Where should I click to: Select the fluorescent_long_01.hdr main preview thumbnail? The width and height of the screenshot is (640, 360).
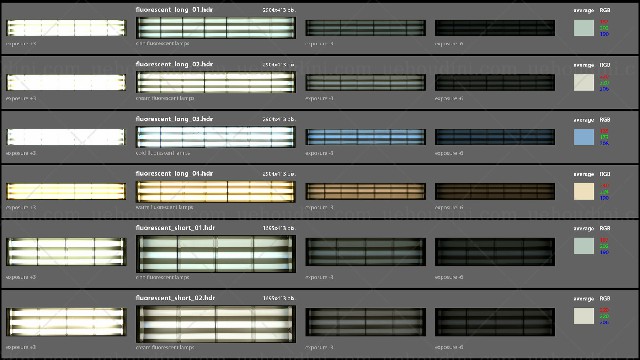point(216,28)
